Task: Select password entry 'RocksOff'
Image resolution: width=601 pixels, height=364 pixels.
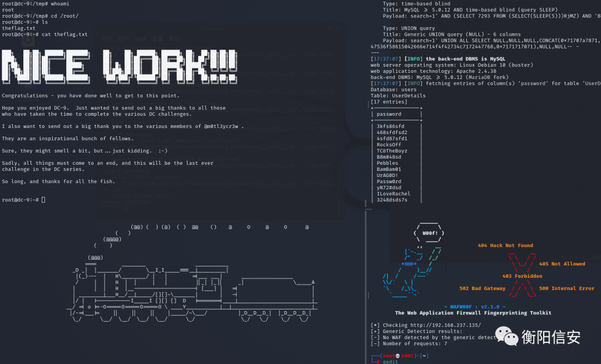Action: point(388,145)
